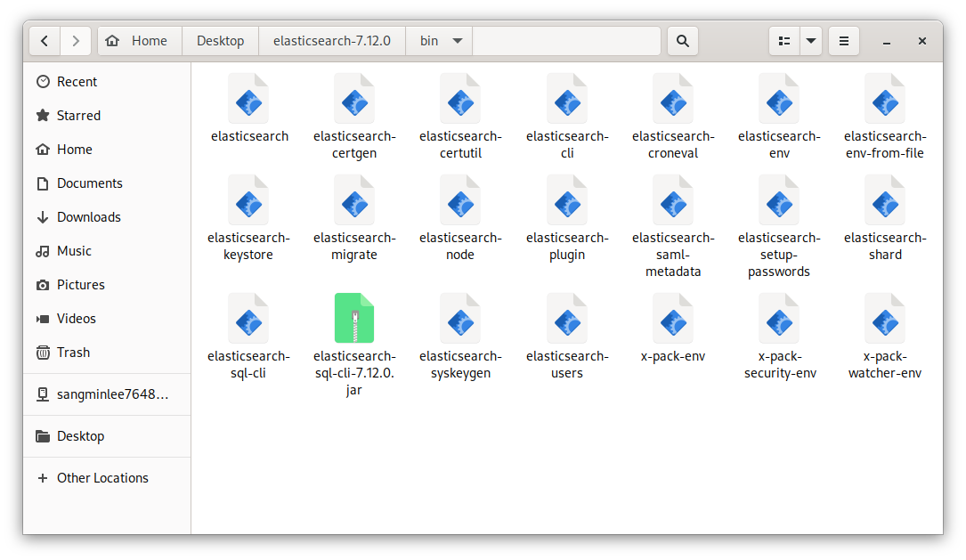Open Pictures in the sidebar

(107, 285)
